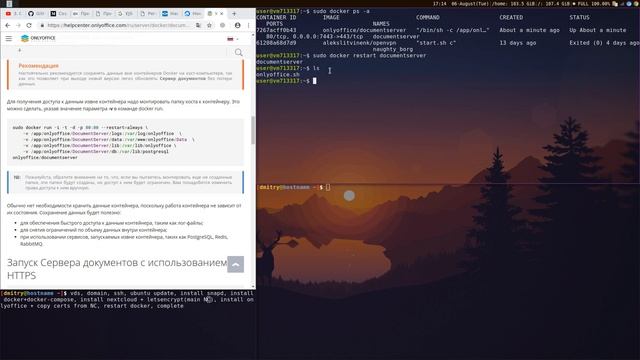Click the 'naughty_borg' container name
This screenshot has height=360, width=640.
[393, 49]
